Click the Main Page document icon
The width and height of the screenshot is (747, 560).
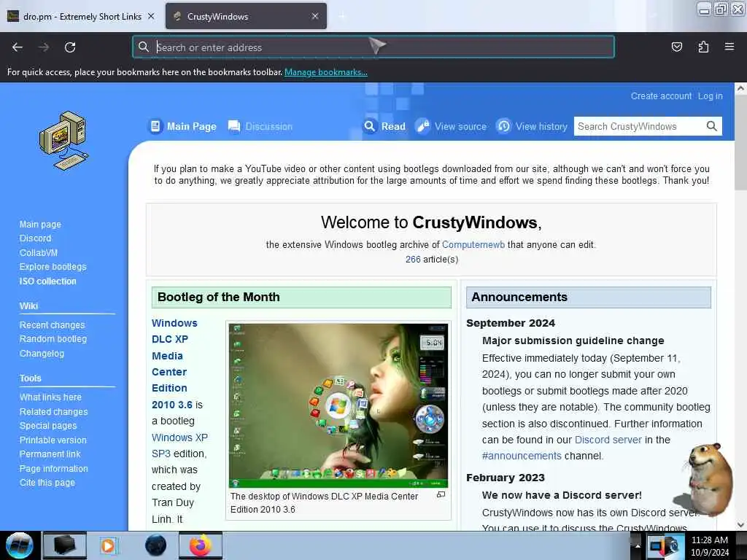155,126
